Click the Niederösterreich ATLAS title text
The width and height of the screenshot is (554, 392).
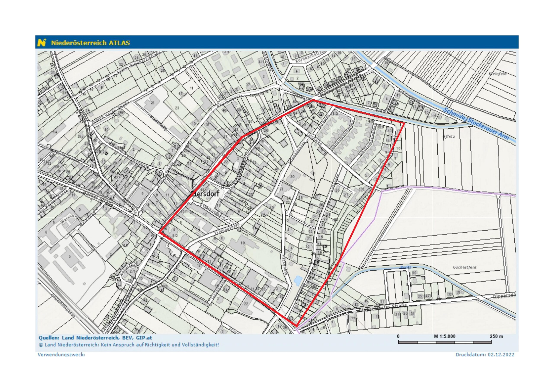(90, 43)
